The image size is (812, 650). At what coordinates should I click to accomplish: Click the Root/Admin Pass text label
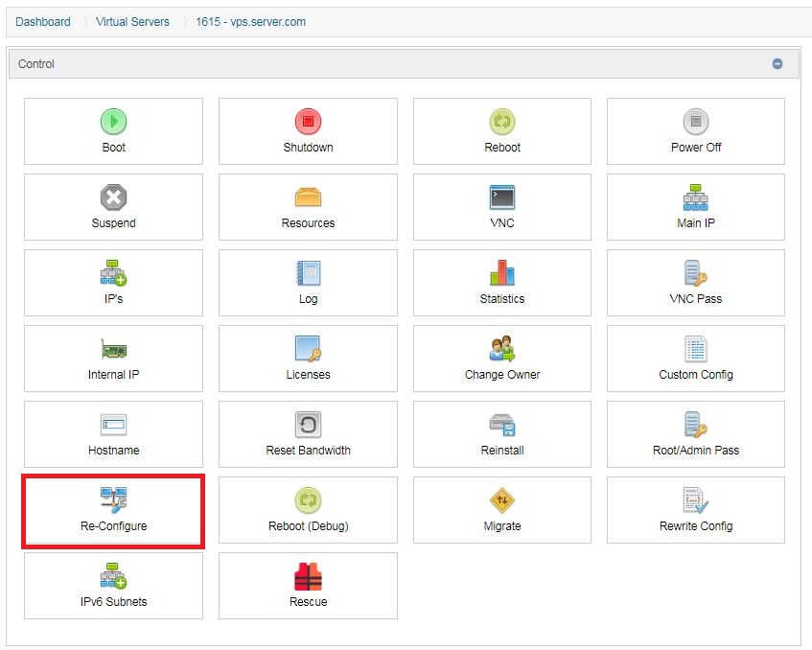[696, 450]
